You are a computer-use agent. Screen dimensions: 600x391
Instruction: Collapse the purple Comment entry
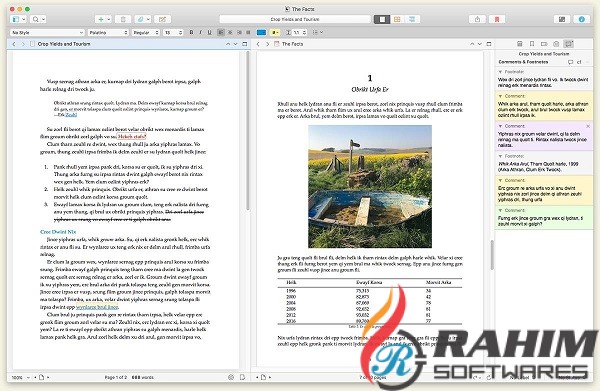[x=500, y=126]
